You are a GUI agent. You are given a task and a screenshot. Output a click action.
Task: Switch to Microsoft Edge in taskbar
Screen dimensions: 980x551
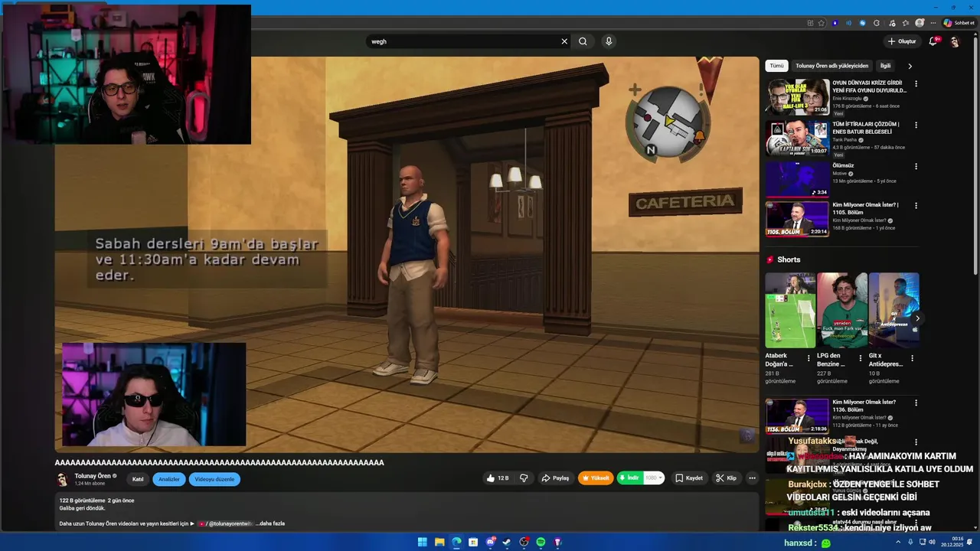tap(456, 543)
